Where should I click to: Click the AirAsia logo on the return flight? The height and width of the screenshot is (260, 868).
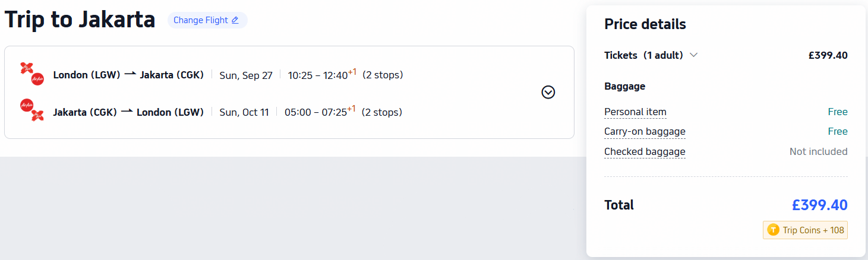[x=32, y=110]
